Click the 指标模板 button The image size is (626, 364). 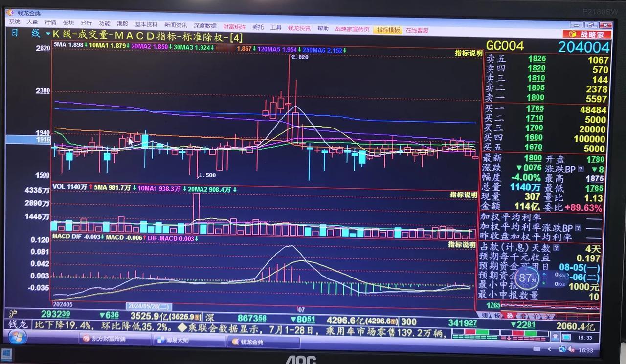[388, 30]
